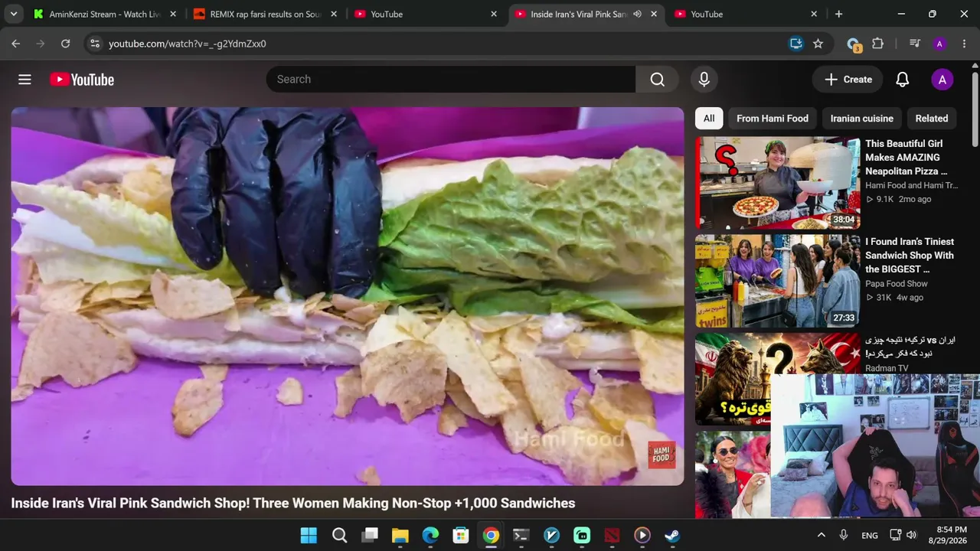This screenshot has height=551, width=980.
Task: Click the YouTube Create button
Action: [848, 80]
